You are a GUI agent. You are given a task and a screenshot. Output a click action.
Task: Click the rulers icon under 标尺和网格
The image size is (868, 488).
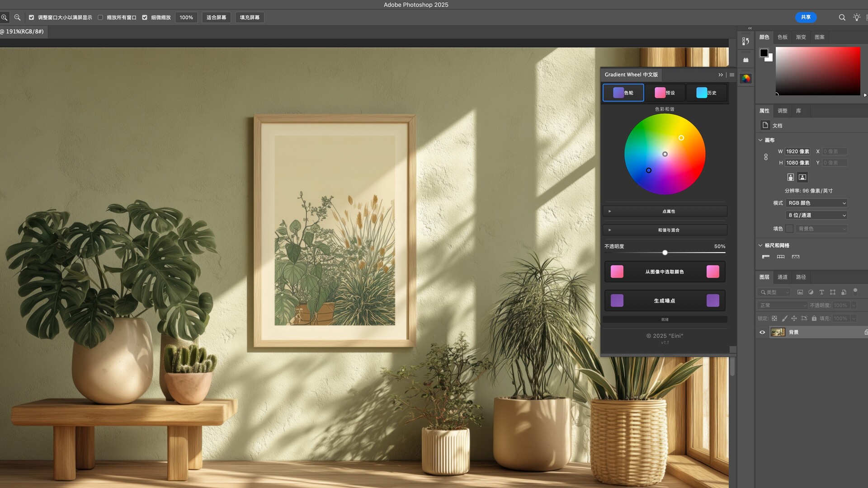(x=766, y=257)
